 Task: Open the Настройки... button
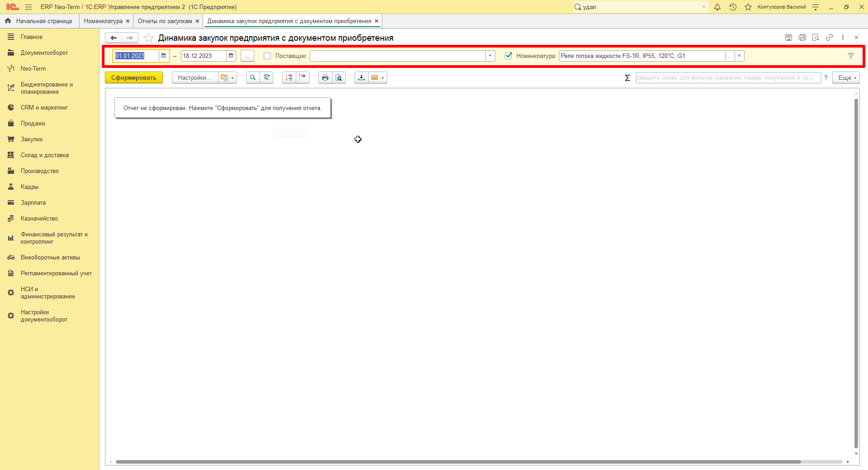pyautogui.click(x=194, y=77)
